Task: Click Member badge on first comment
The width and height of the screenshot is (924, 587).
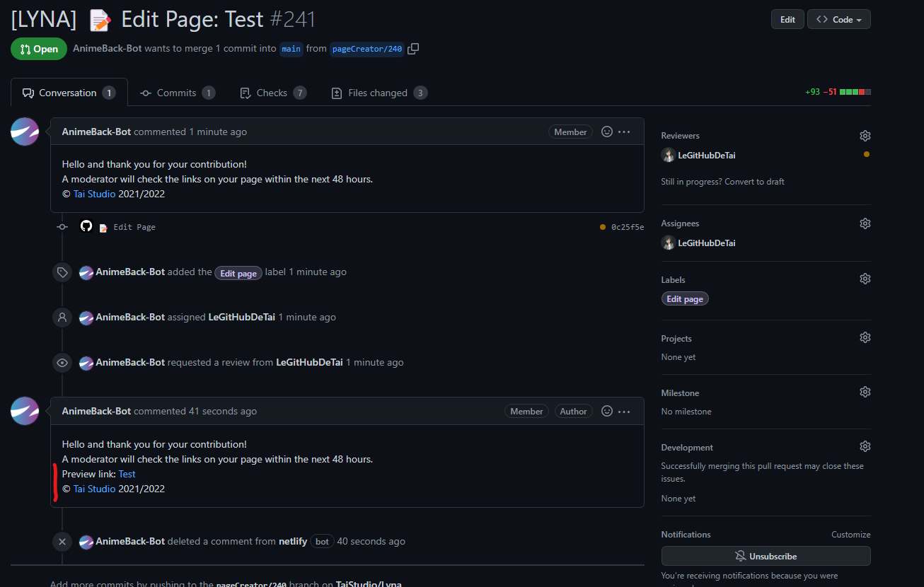Action: (570, 132)
